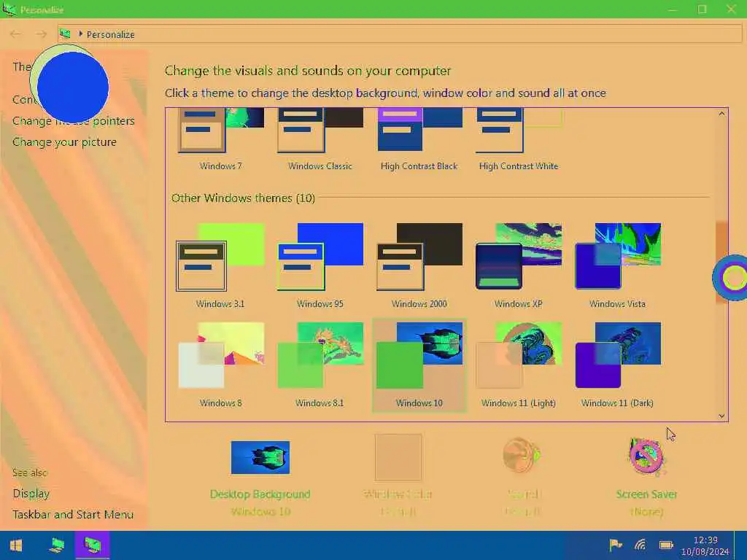Select the Windows 7 theme
Screen dimensions: 747x560
tap(221, 140)
